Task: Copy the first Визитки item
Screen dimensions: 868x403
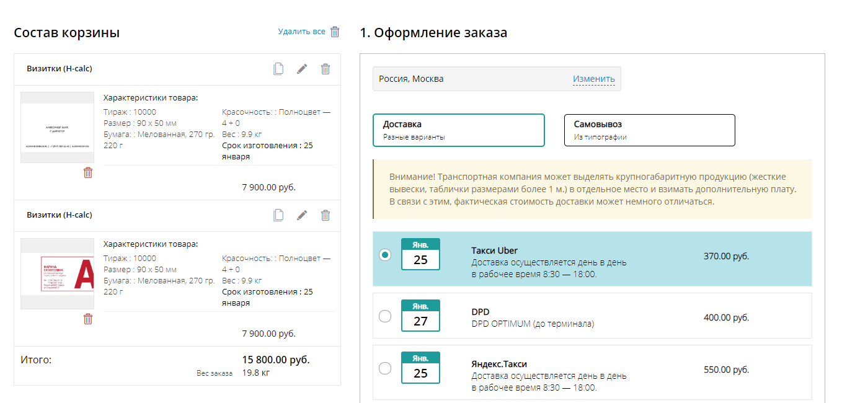Action: [278, 69]
